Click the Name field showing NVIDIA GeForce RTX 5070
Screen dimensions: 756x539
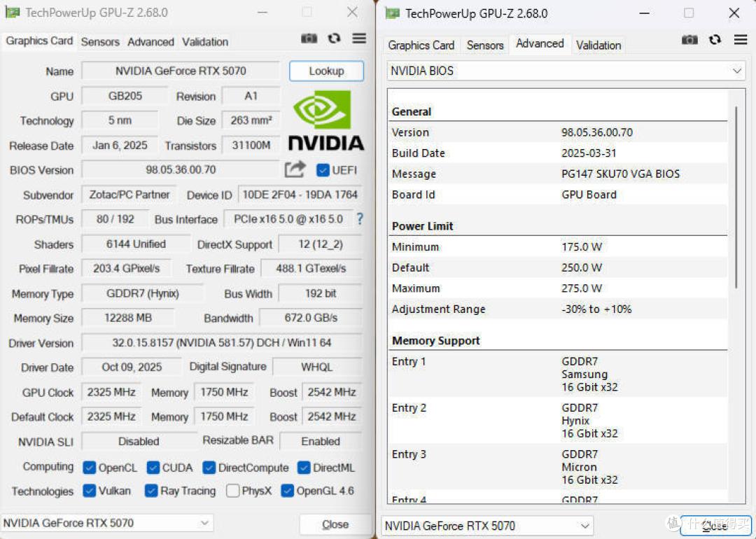[181, 71]
